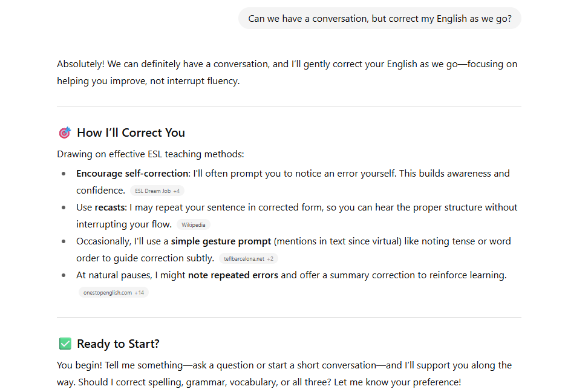Open the onestopenglish.com citation chip

click(113, 293)
